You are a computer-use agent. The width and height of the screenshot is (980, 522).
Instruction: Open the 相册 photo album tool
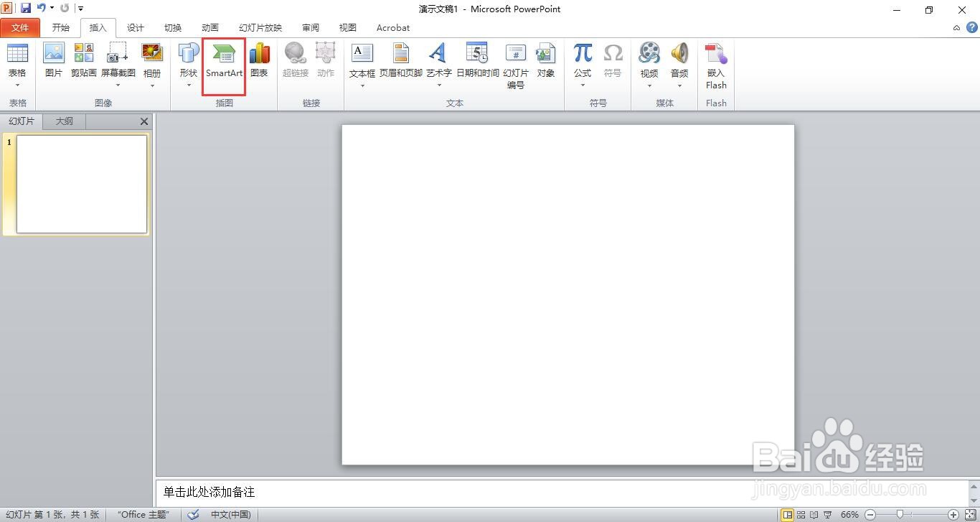pos(152,53)
